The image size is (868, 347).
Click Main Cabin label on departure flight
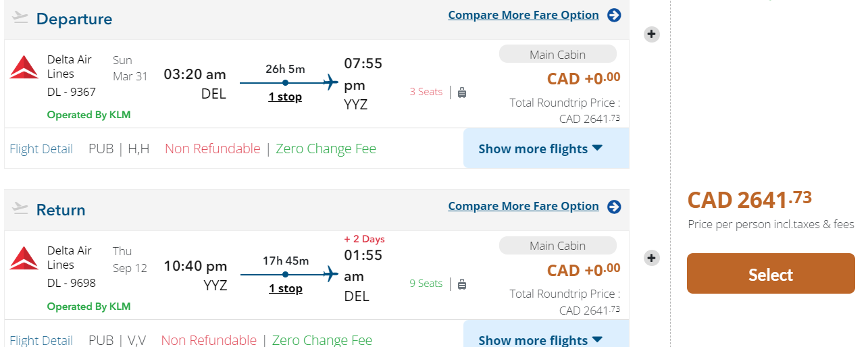coord(557,55)
